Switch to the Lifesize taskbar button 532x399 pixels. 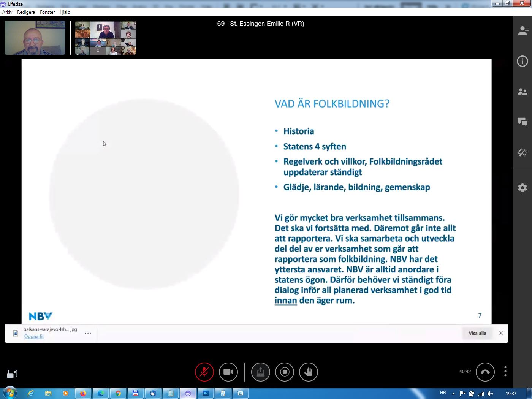tap(188, 393)
